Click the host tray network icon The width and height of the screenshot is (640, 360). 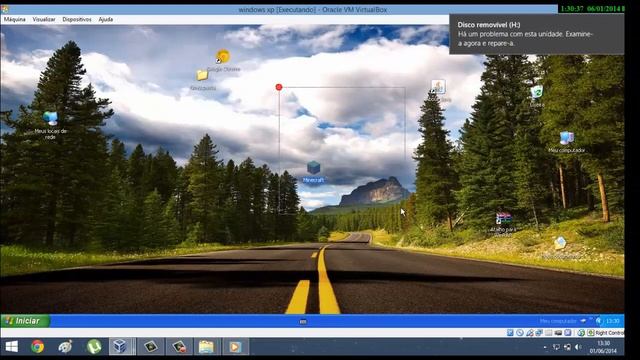point(568,347)
